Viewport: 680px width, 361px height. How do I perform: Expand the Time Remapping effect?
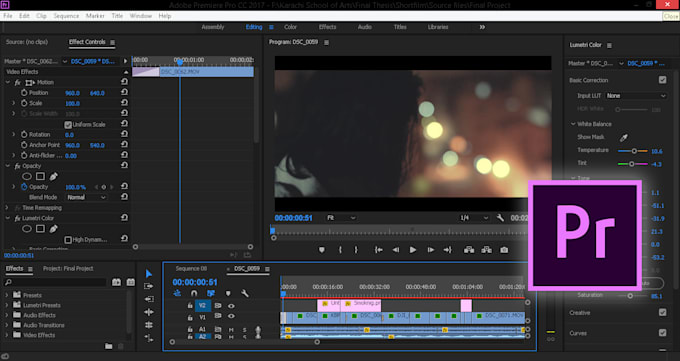tap(7, 208)
